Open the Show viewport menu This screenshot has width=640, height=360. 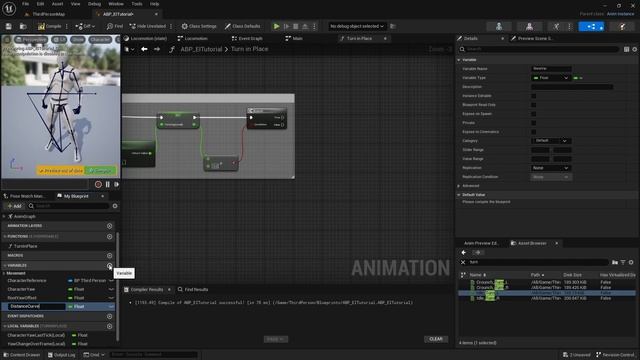(77, 40)
